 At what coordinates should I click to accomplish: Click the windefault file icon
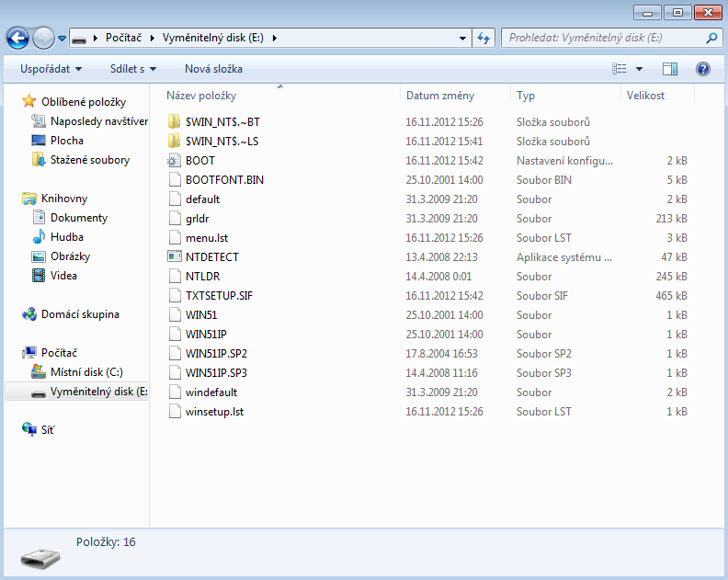[175, 392]
